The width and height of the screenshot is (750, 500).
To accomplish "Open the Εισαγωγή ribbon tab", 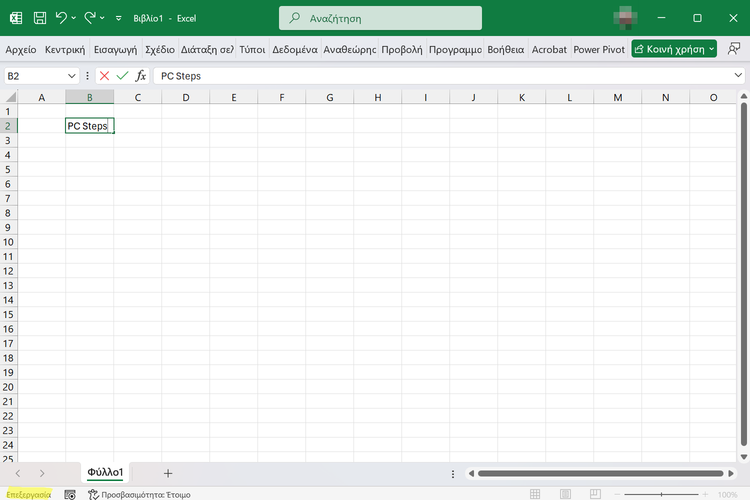I will pos(115,49).
